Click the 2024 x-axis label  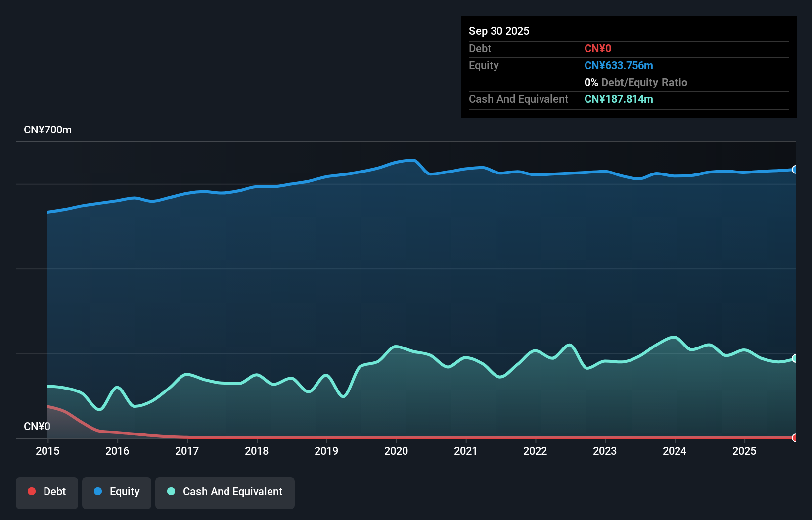(x=675, y=451)
